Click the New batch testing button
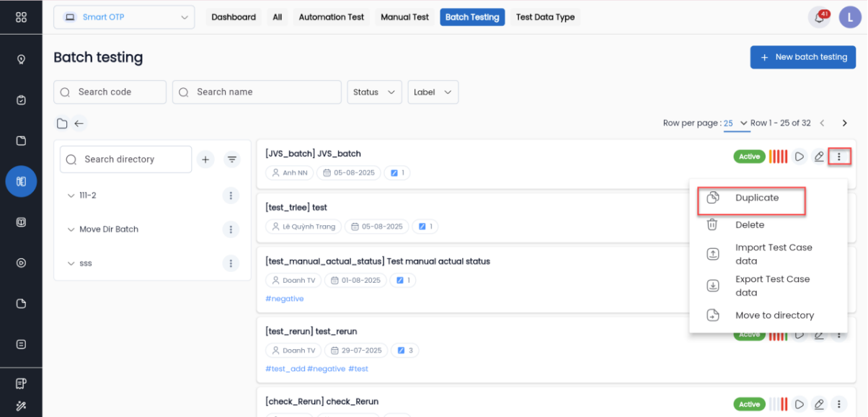The image size is (868, 417). (x=802, y=57)
